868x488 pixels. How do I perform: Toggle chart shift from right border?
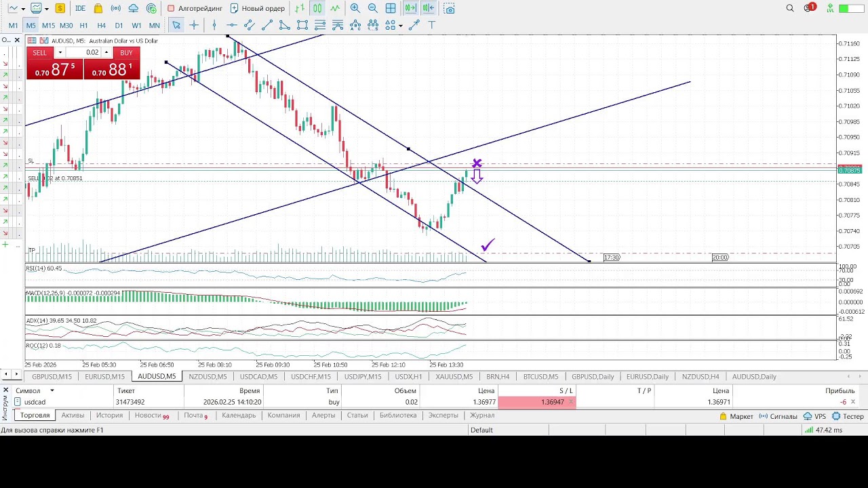(428, 8)
